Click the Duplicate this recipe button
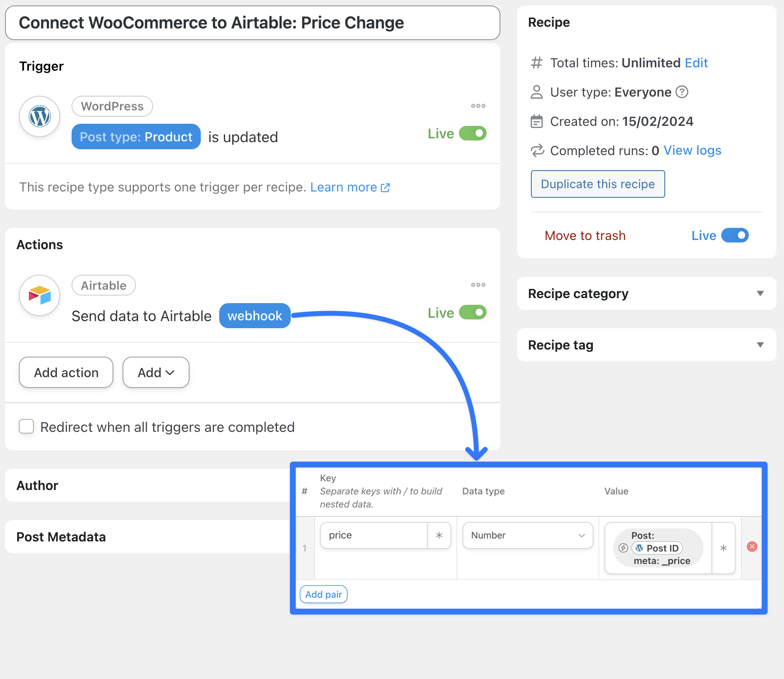The width and height of the screenshot is (784, 679). tap(597, 184)
